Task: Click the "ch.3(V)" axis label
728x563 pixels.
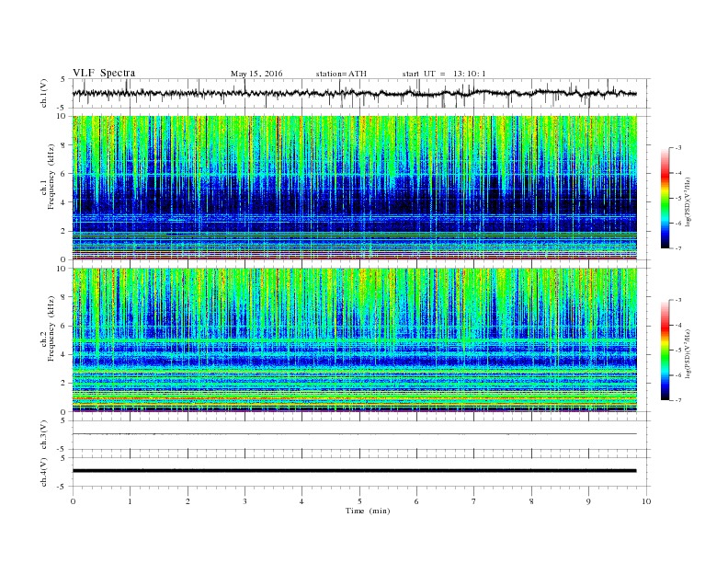Action: (43, 435)
